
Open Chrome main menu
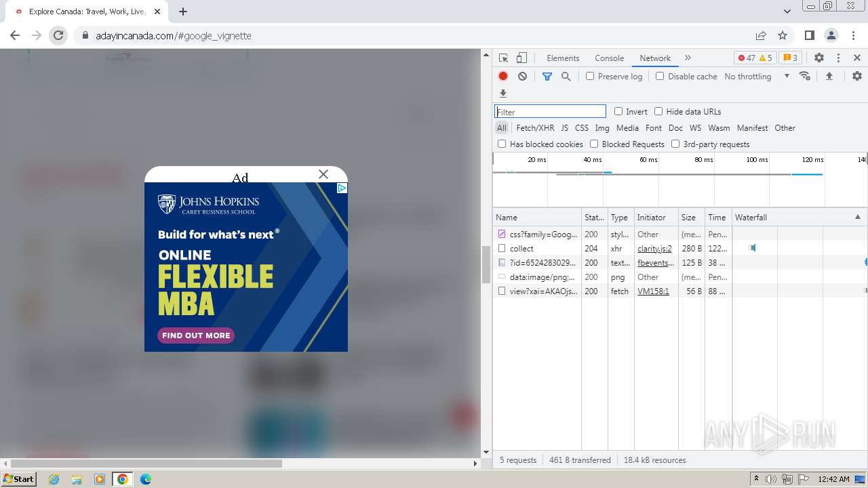pos(853,35)
